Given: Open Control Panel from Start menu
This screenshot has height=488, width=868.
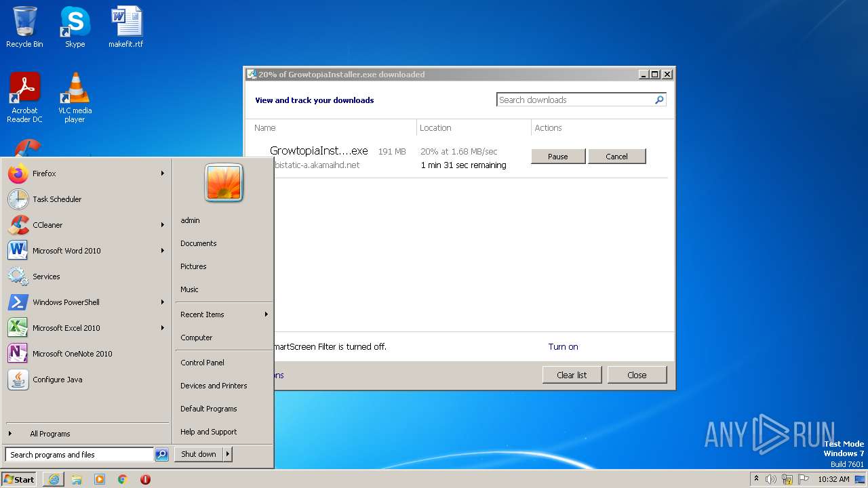Looking at the screenshot, I should 224,363.
